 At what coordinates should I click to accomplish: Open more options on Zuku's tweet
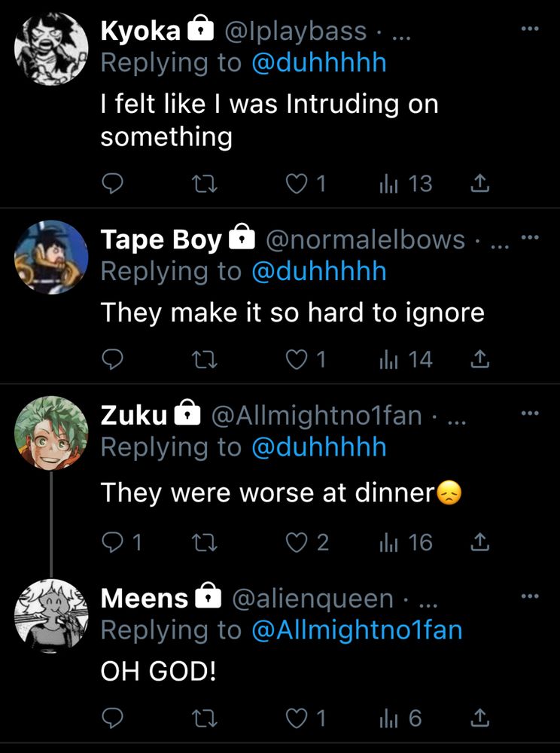coord(530,413)
